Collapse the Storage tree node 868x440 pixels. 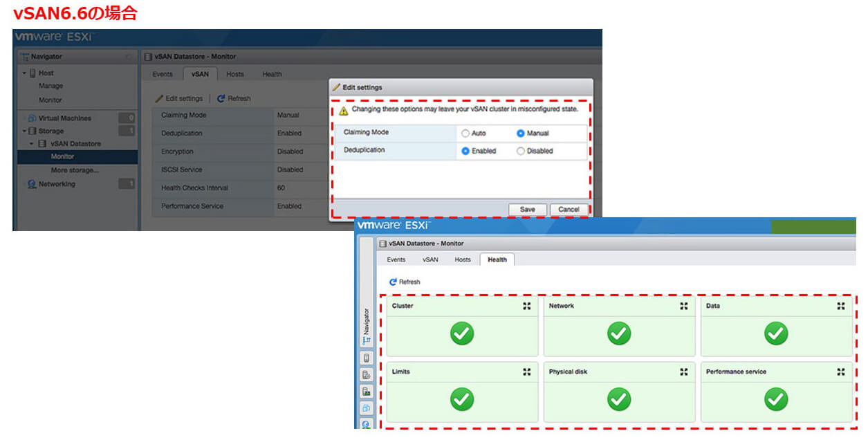pyautogui.click(x=24, y=131)
